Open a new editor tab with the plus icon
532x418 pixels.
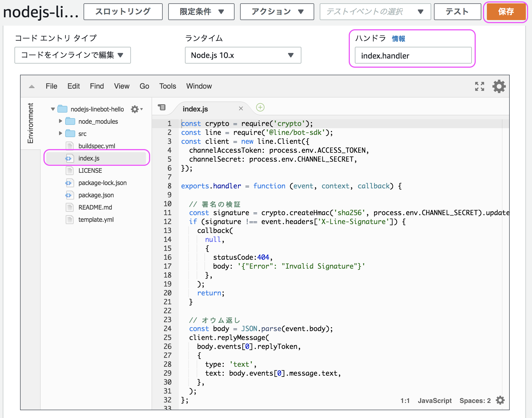pyautogui.click(x=260, y=108)
